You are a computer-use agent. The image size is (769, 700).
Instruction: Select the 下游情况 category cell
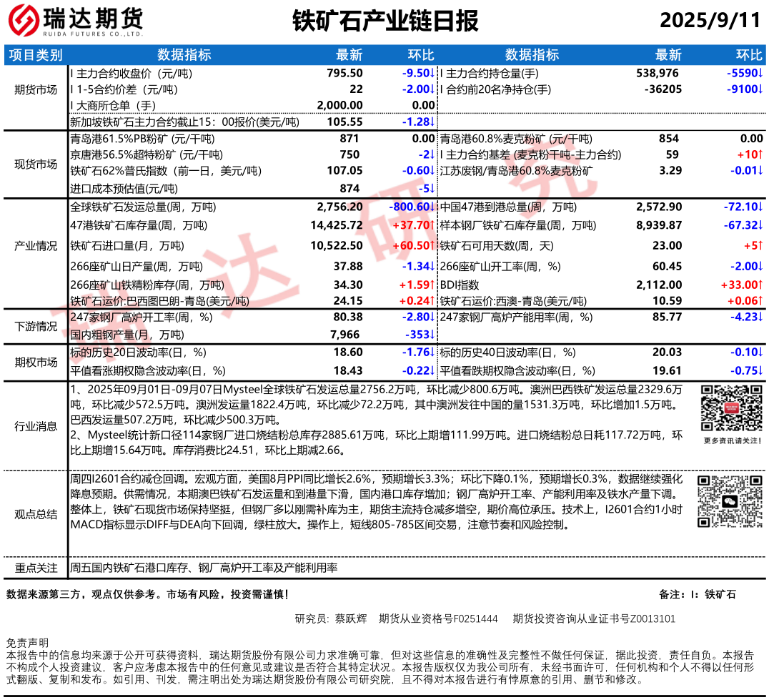coord(36,326)
